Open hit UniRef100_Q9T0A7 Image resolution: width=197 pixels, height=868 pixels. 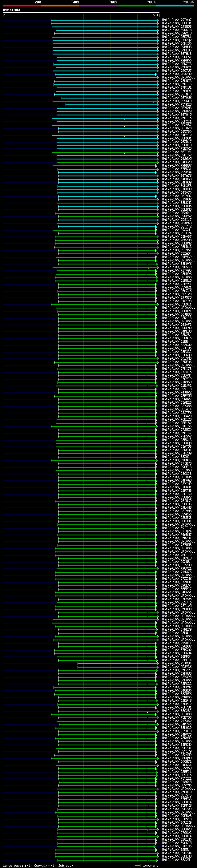(x=176, y=20)
